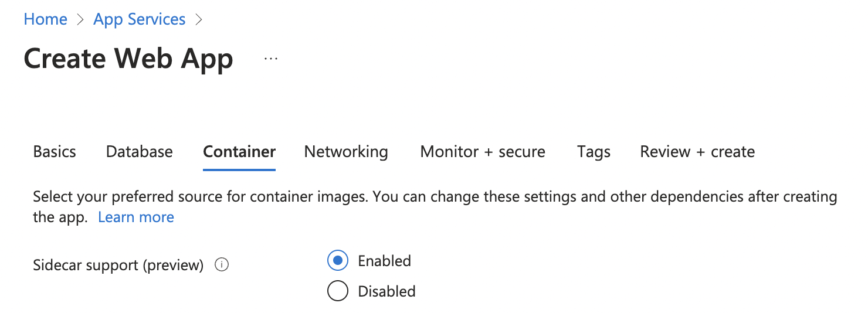Image resolution: width=868 pixels, height=313 pixels.
Task: Click the Sidecar support (preview) label
Action: pos(118,265)
